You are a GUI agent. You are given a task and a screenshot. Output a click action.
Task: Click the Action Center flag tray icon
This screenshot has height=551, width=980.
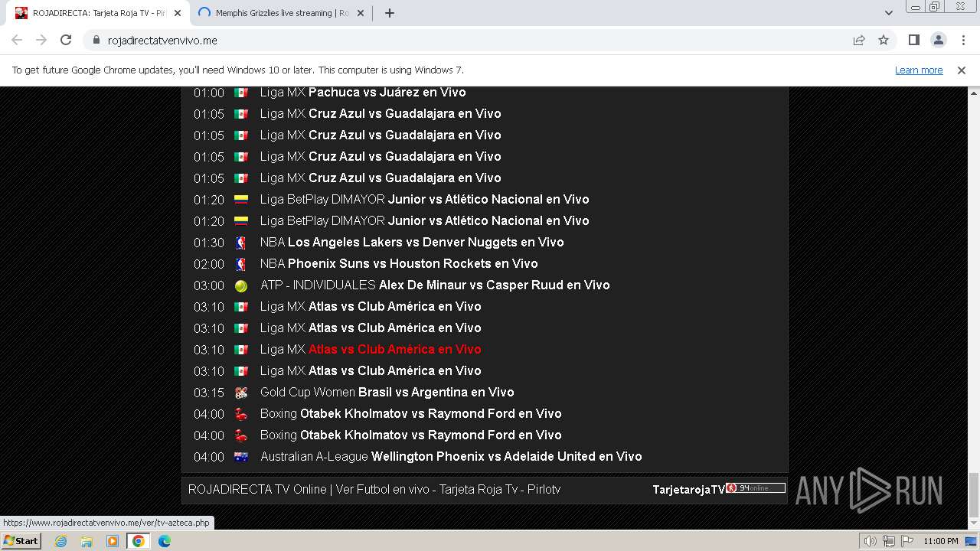pyautogui.click(x=906, y=541)
